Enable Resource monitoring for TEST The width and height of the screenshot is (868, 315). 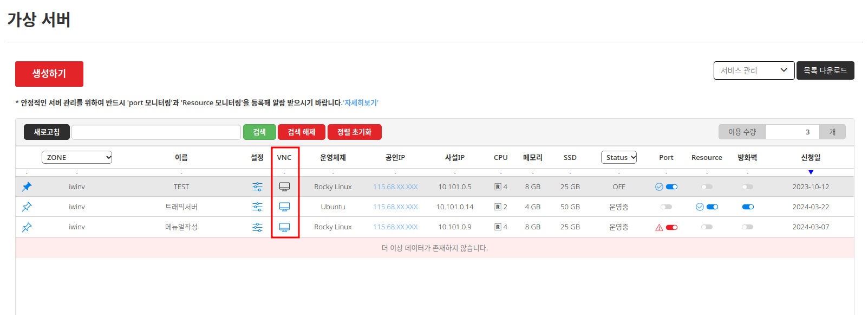[x=707, y=187]
